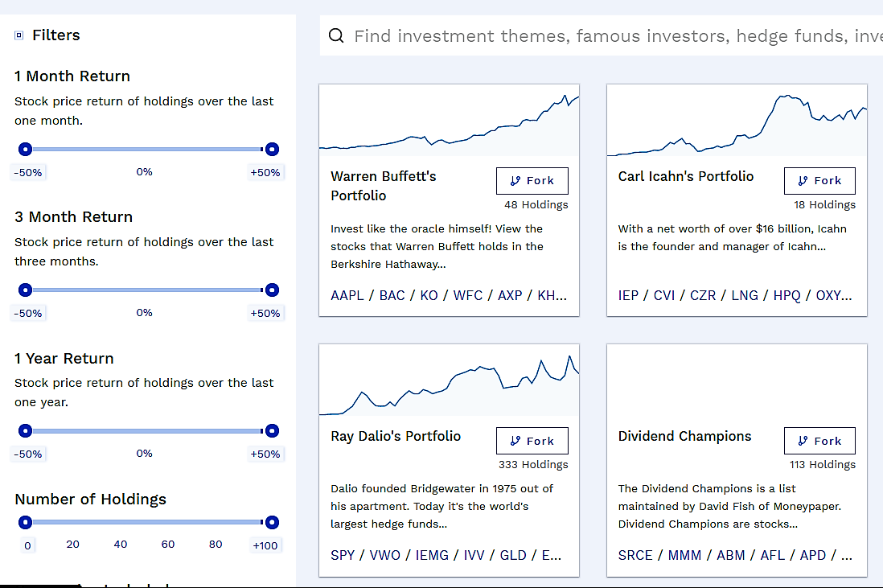The width and height of the screenshot is (883, 588).
Task: Click the search magnifier icon
Action: pos(336,36)
